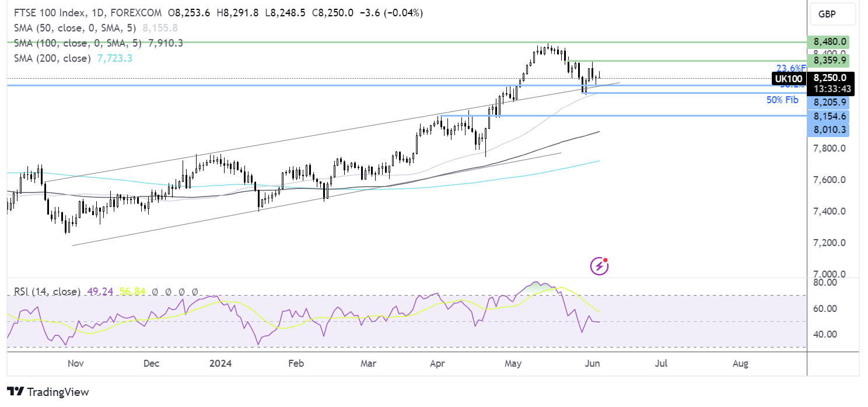Screen dimensions: 868x407
Task: Click the 8,205.9 blue price label
Action: 828,102
